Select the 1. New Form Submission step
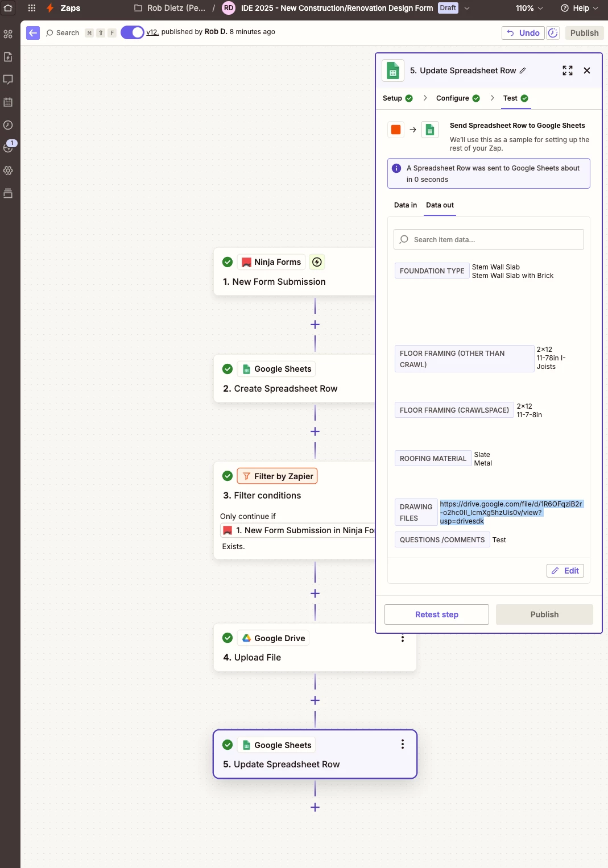The image size is (608, 868). point(294,272)
